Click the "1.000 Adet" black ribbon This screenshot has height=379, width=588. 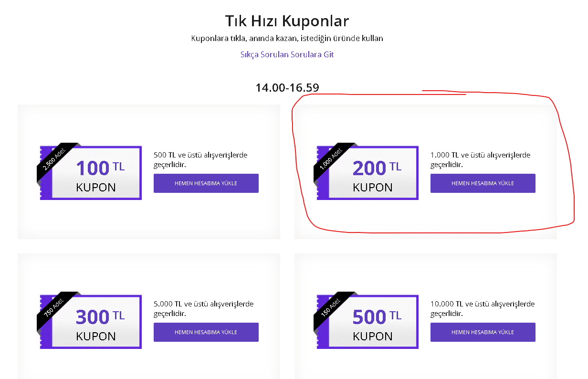click(x=331, y=159)
